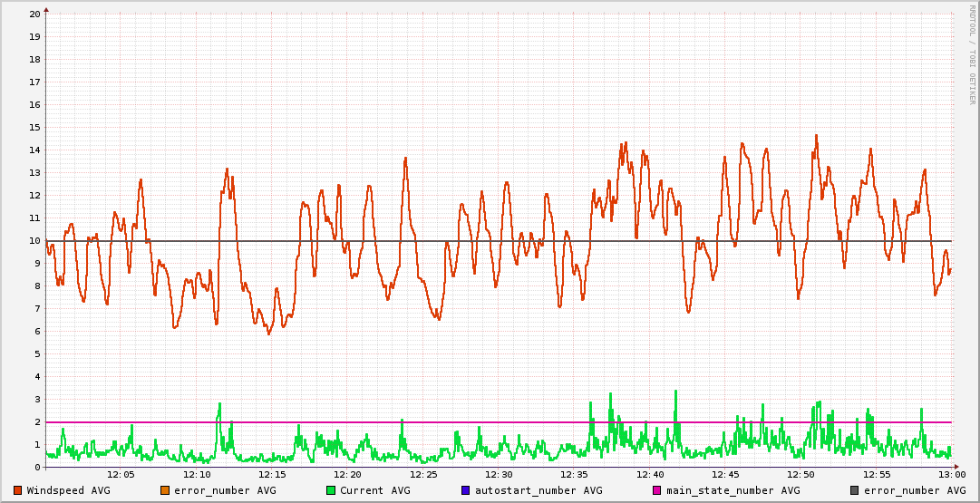The height and width of the screenshot is (503, 980).
Task: Click the gray error_number legend swatch
Action: tap(855, 490)
